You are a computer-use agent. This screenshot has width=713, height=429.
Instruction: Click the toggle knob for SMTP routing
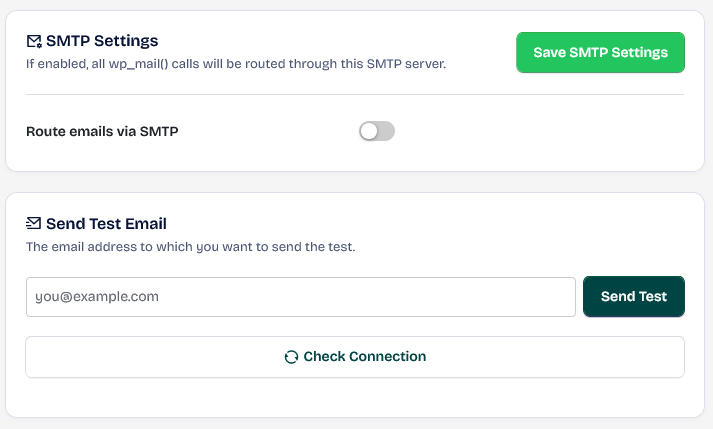point(369,131)
